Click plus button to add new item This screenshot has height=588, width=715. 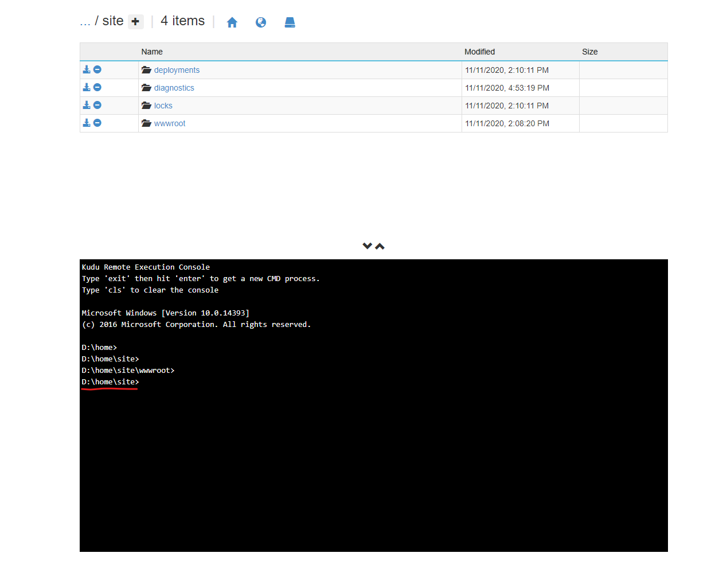coord(135,22)
